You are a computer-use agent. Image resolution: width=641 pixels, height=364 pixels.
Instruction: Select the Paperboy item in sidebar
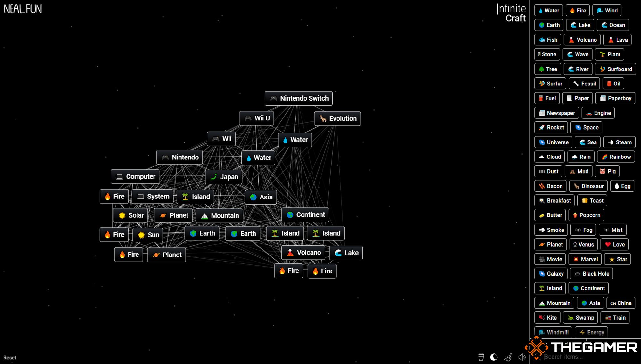pos(615,98)
